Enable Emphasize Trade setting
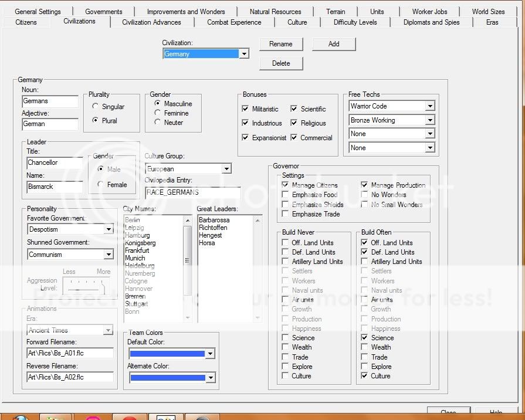 click(x=285, y=214)
